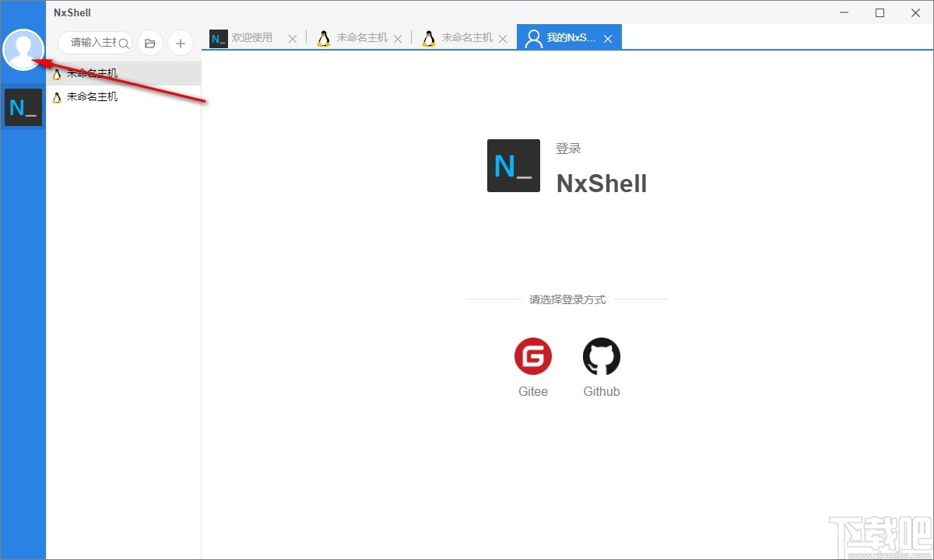This screenshot has height=560, width=934.
Task: Click the NxShell logo beside the 登录 heading
Action: click(513, 165)
